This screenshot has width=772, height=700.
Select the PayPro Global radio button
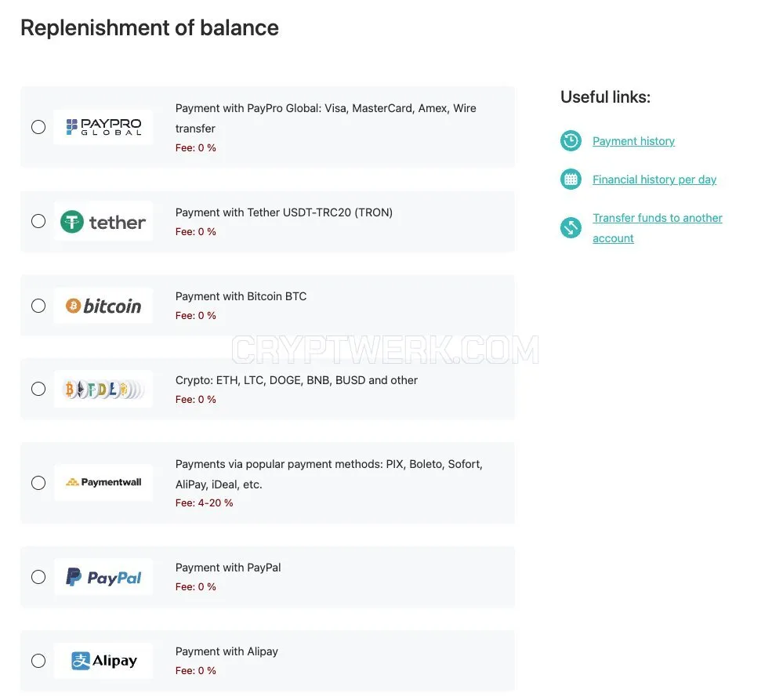38,127
